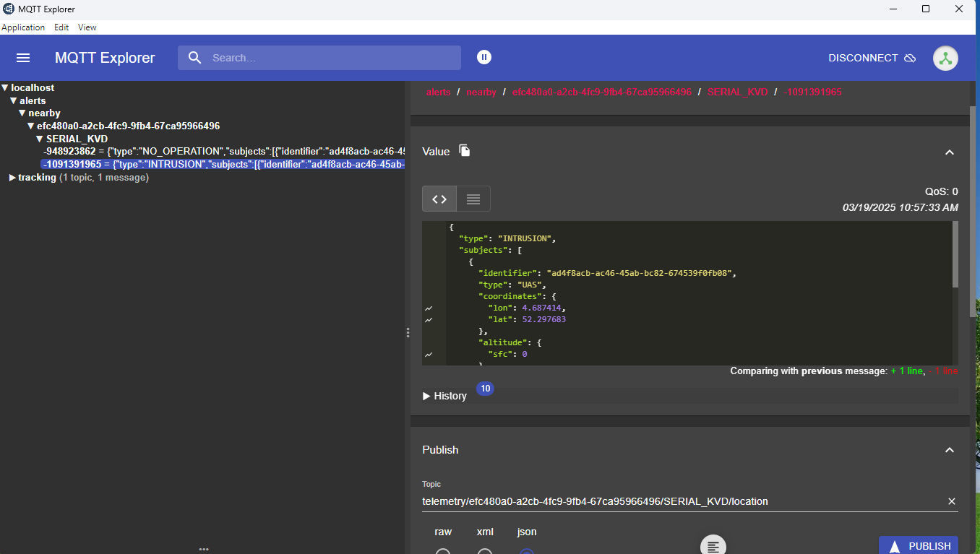Pause incoming MQTT messages

click(x=483, y=57)
